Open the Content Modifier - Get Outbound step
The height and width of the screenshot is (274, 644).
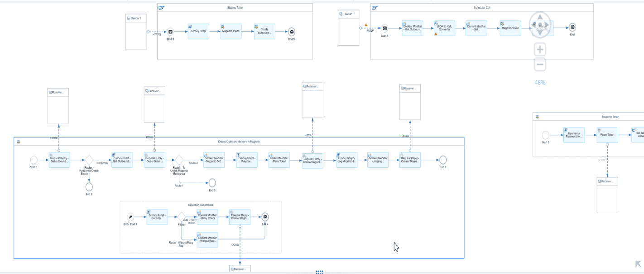point(413,28)
